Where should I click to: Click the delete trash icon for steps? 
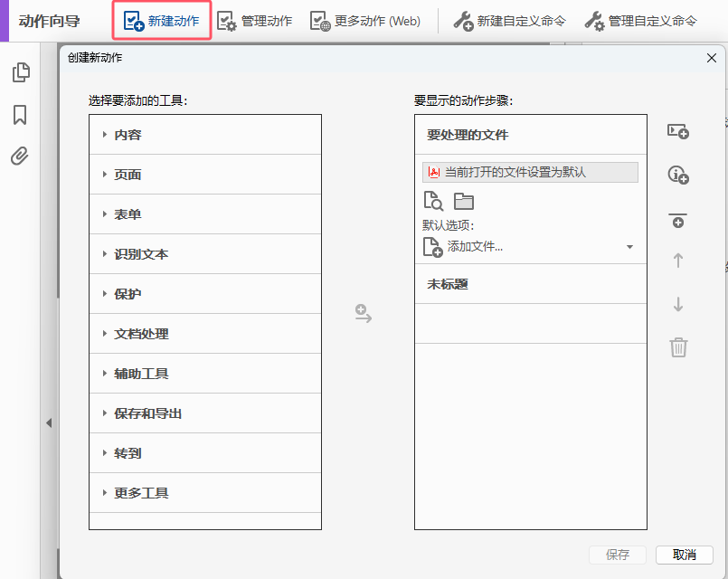click(x=678, y=346)
